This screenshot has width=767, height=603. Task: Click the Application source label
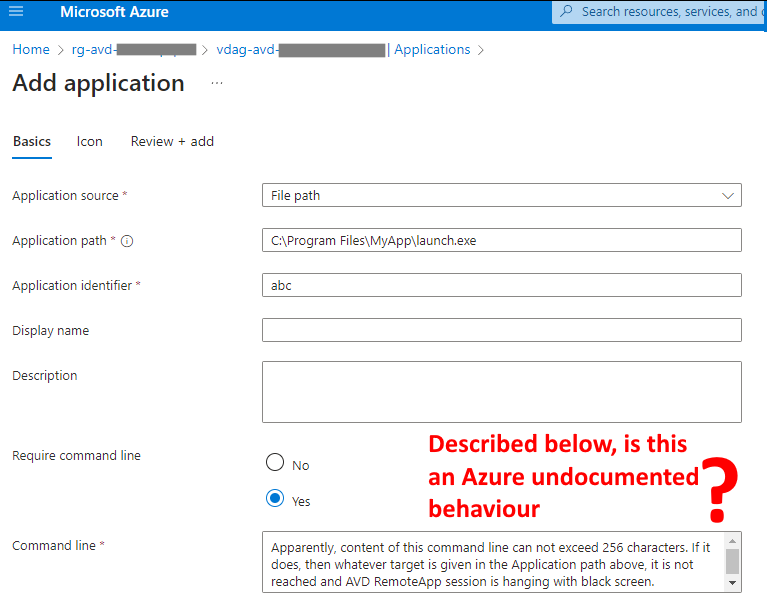(x=66, y=196)
